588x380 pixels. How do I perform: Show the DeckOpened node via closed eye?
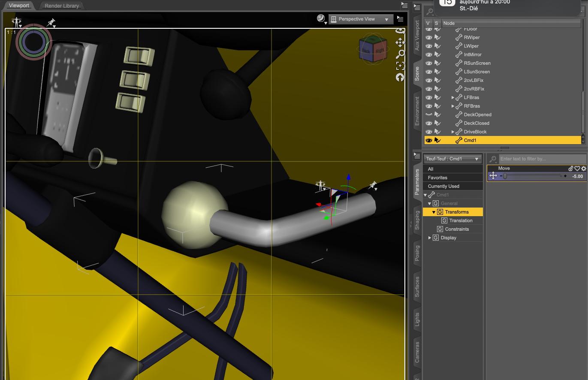pos(428,115)
